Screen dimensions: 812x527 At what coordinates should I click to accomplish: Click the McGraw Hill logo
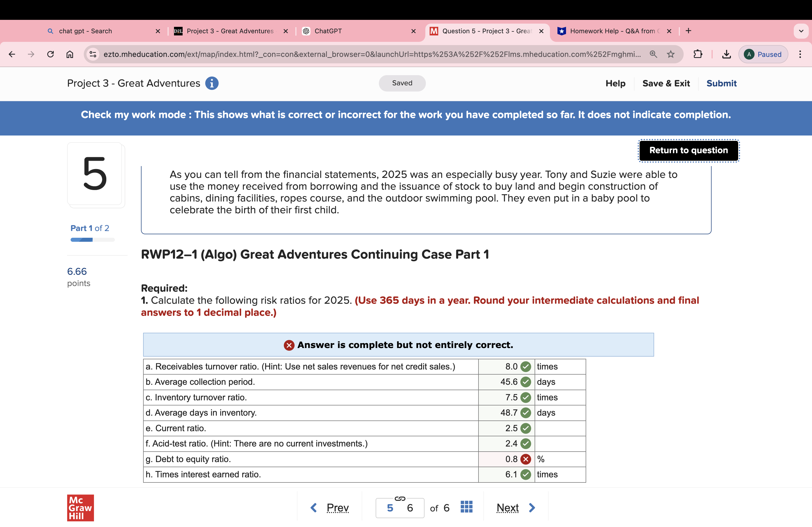click(80, 508)
